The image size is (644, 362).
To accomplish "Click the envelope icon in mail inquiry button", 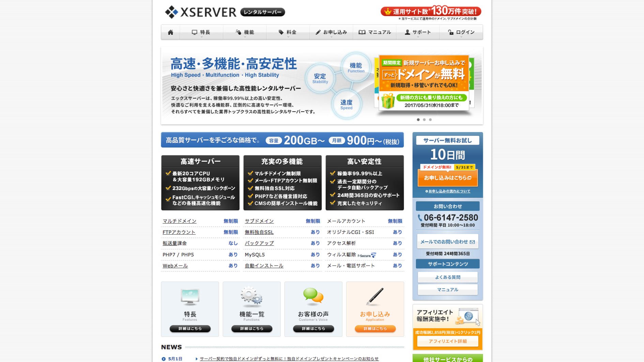I will 472,242.
